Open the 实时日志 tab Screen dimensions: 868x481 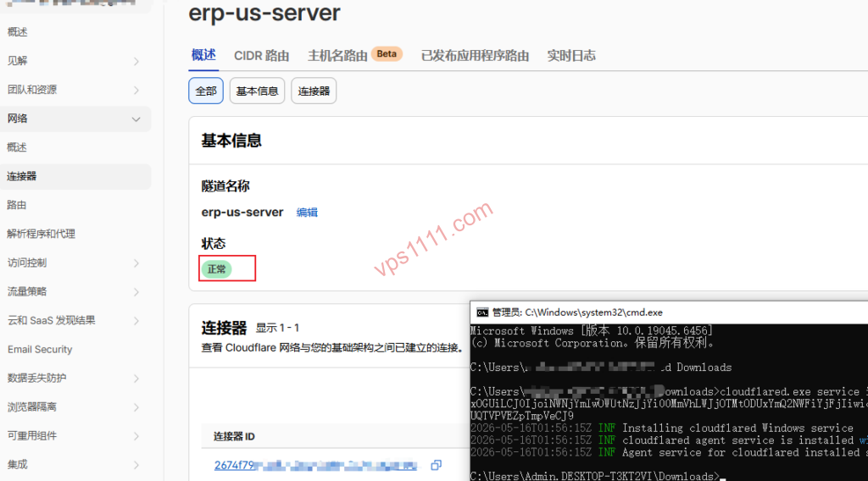click(x=571, y=56)
